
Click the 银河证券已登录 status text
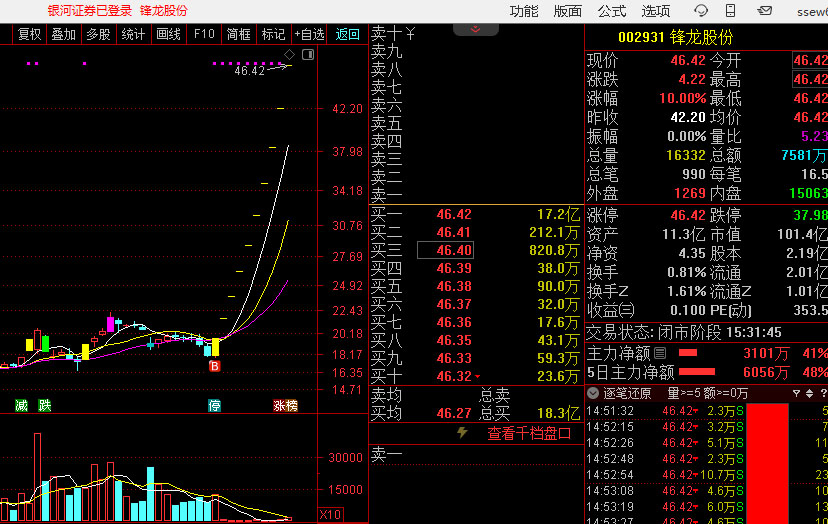(89, 11)
